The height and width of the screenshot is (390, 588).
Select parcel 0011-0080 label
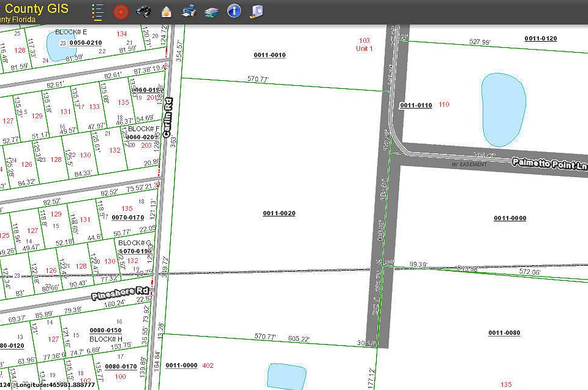click(504, 333)
